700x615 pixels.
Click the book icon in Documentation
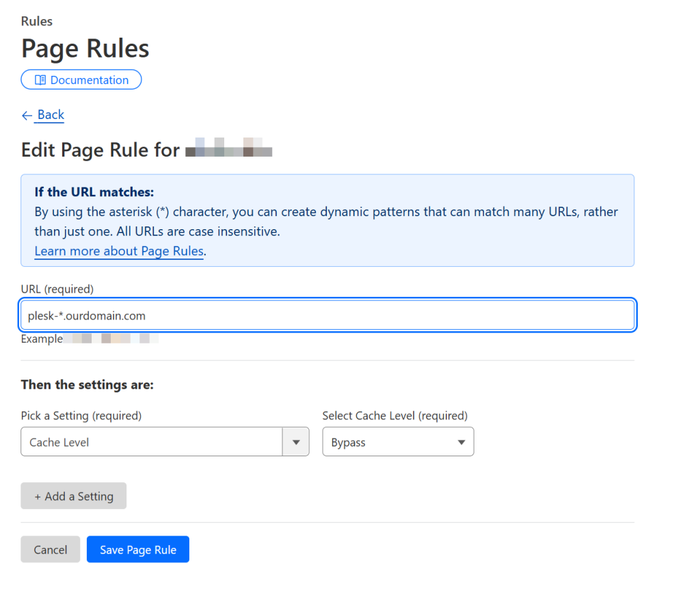click(x=40, y=80)
